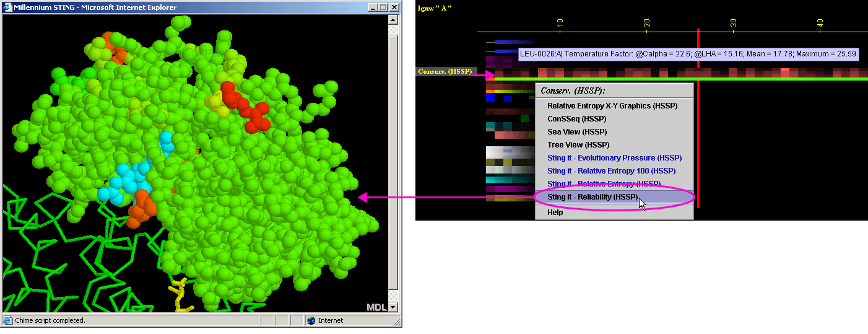
Task: Minimize the Millennium STING window
Action: (373, 7)
